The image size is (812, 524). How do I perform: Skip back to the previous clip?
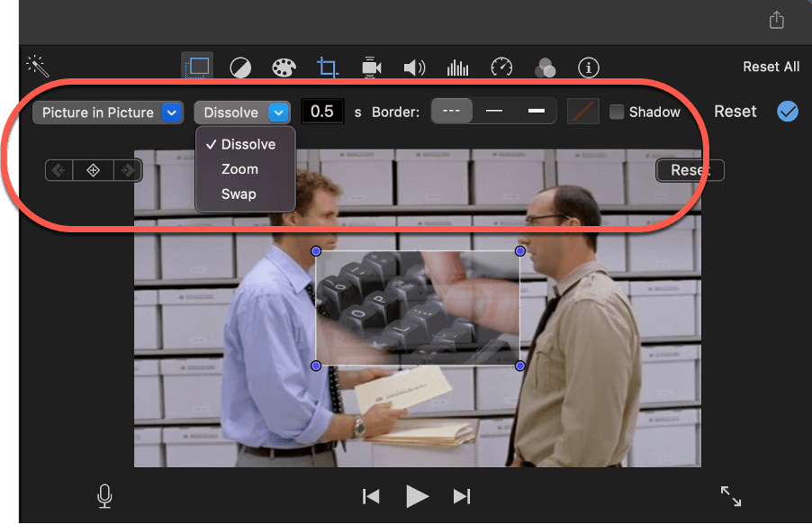[x=371, y=497]
